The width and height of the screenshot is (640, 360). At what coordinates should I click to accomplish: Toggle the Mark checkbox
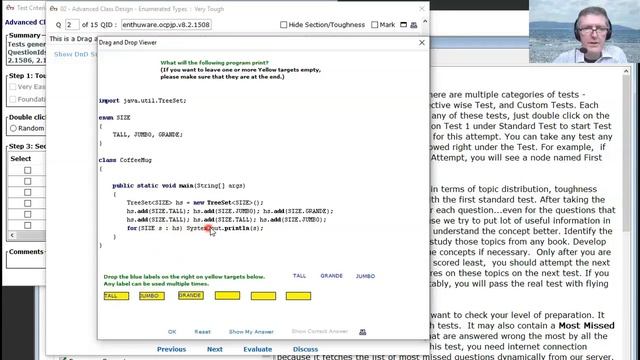(375, 24)
